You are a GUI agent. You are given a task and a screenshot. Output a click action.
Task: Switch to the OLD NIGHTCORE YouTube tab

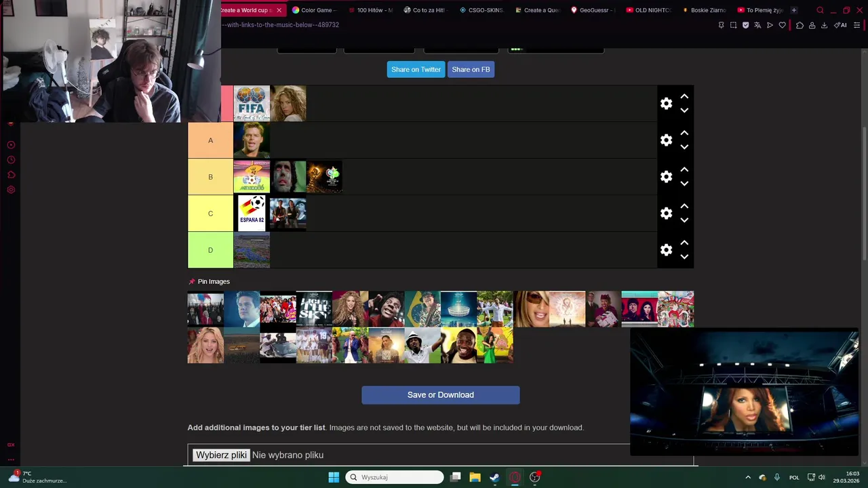(649, 10)
